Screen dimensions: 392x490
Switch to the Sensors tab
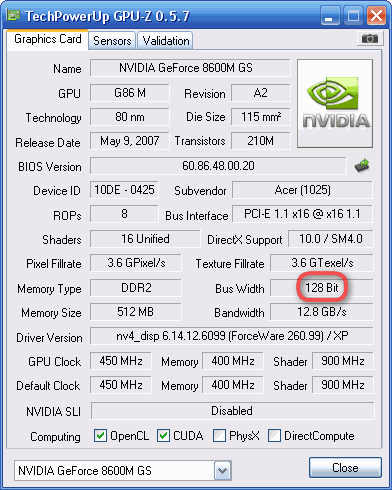(x=112, y=41)
